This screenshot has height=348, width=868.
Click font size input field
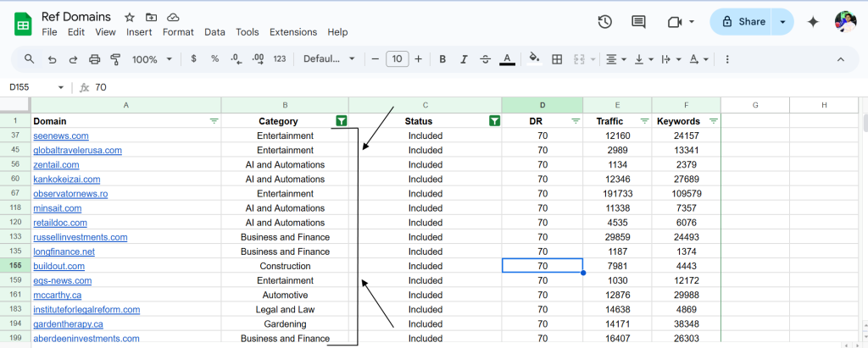(x=397, y=59)
